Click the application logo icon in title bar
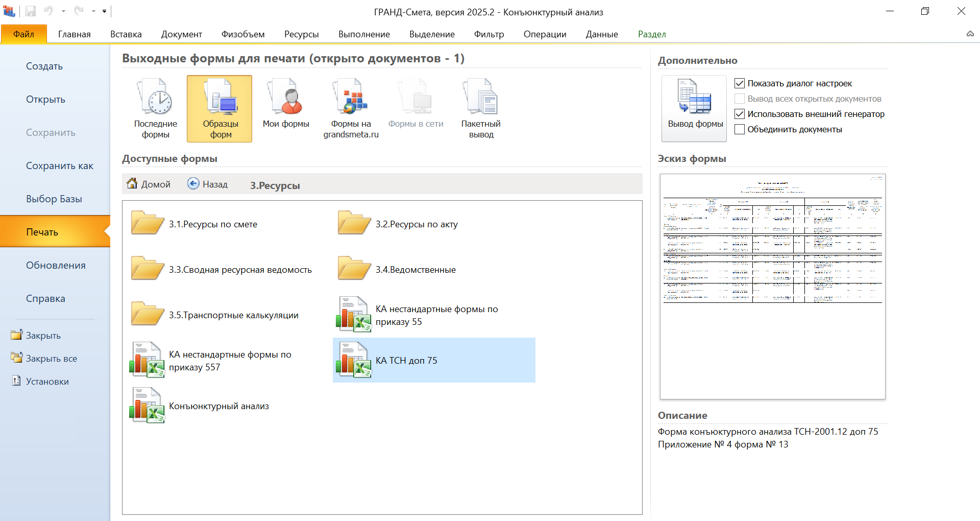 (9, 11)
